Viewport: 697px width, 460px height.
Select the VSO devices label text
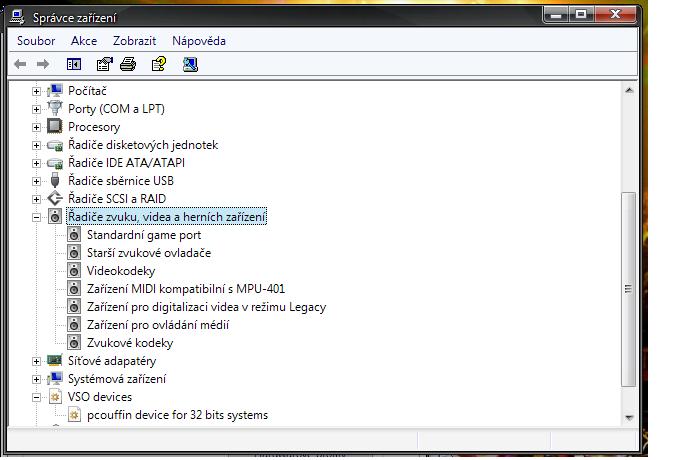pyautogui.click(x=100, y=397)
